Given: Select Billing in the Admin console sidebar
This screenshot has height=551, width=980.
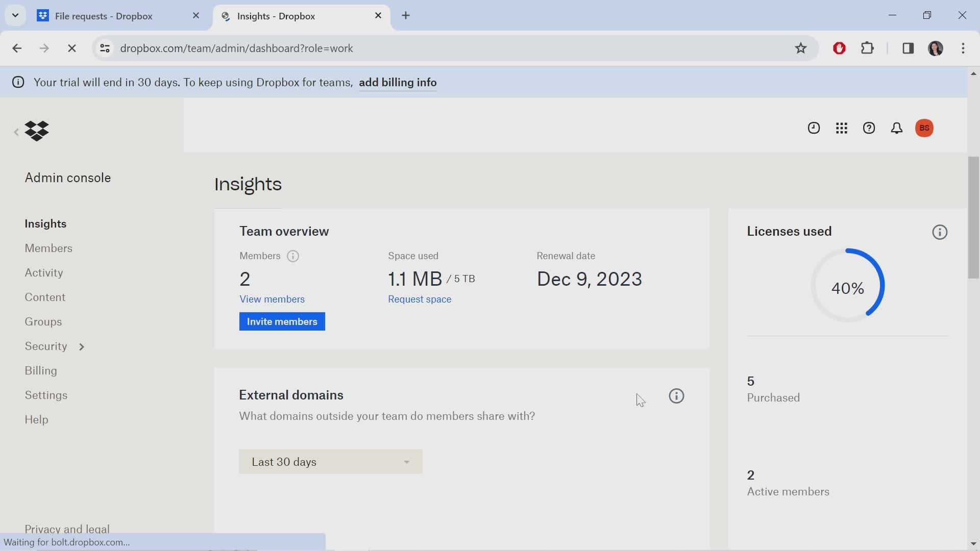Looking at the screenshot, I should (41, 371).
